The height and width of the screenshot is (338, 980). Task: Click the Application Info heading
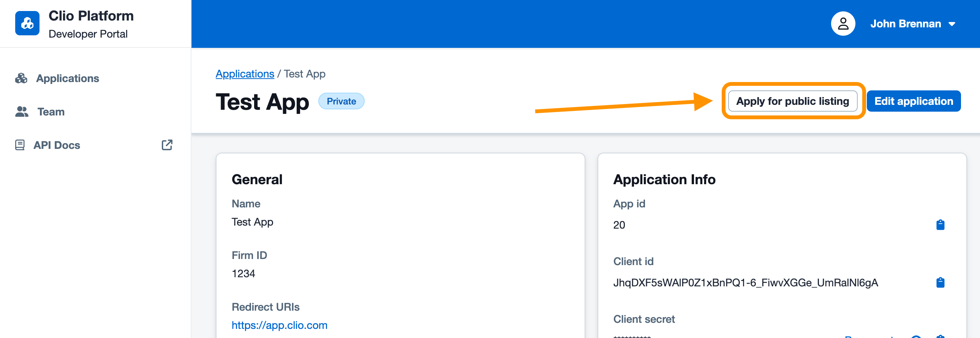coord(664,180)
